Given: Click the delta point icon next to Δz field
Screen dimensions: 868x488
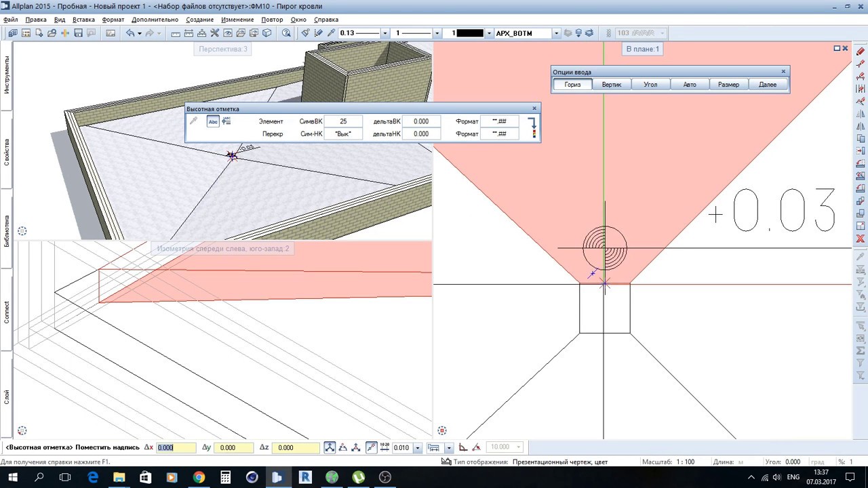Looking at the screenshot, I should pos(330,447).
